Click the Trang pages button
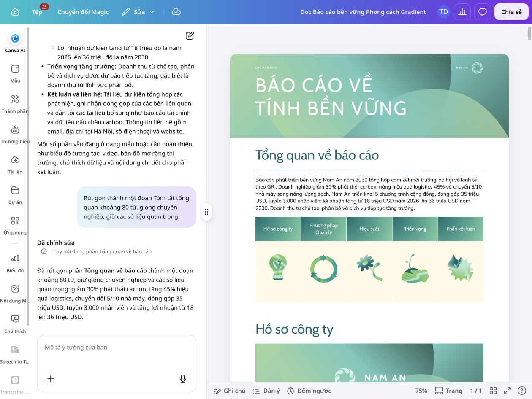The image size is (532, 399). point(448,391)
